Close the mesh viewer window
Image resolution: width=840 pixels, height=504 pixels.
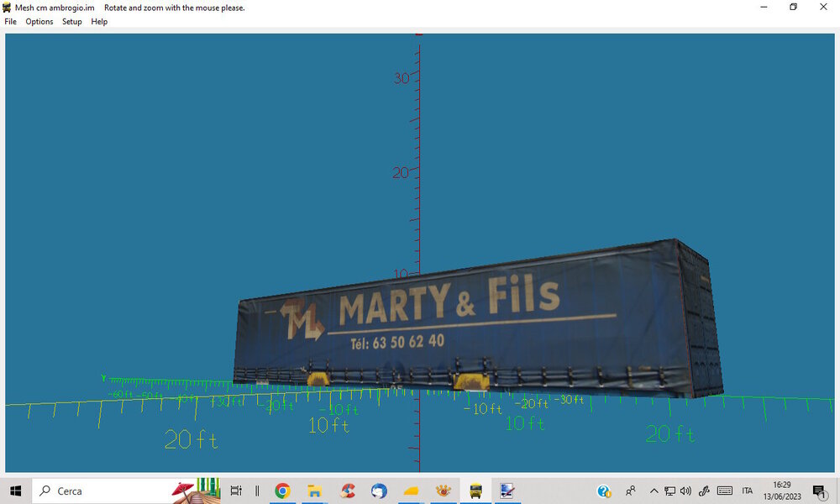click(823, 7)
